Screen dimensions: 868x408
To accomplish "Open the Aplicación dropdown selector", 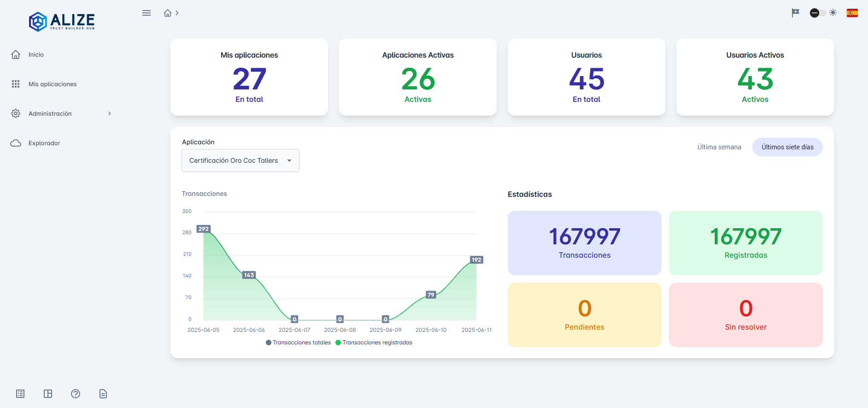I will point(240,160).
